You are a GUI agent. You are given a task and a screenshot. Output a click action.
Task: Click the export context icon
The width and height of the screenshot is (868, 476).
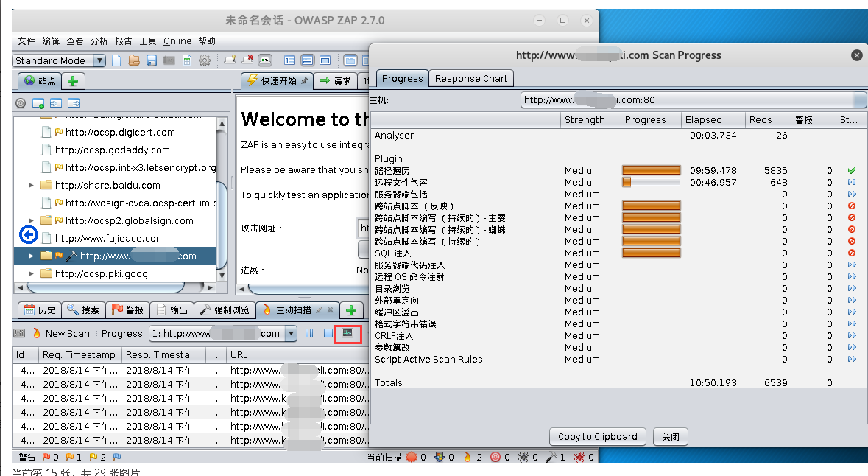(74, 103)
